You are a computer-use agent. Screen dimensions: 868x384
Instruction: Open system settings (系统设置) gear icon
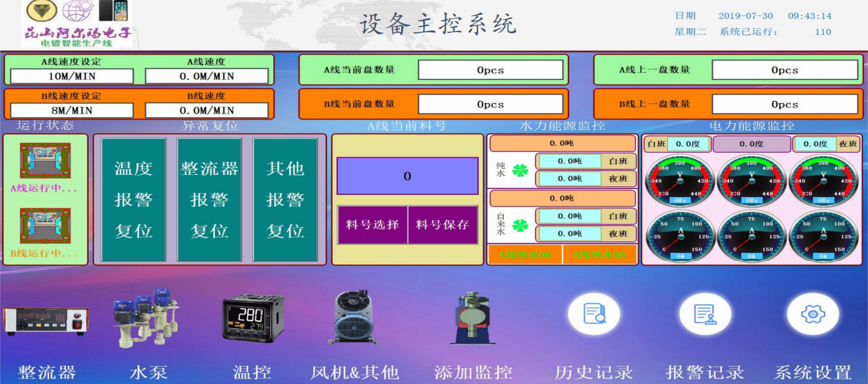click(812, 314)
